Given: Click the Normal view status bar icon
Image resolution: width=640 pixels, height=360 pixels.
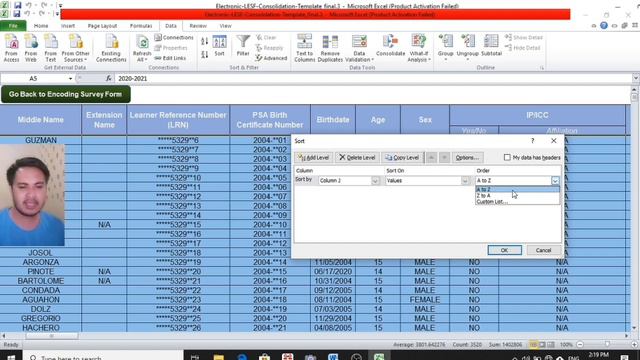Looking at the screenshot, I should tap(533, 345).
